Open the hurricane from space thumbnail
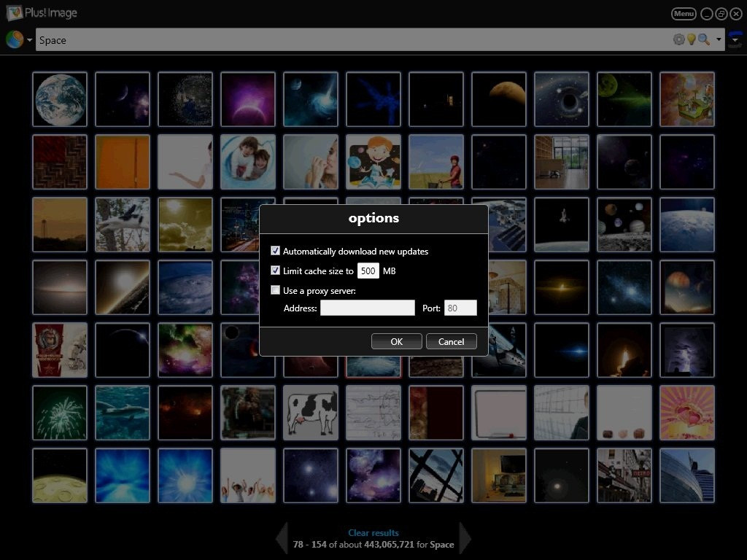Image resolution: width=747 pixels, height=560 pixels. tap(185, 287)
